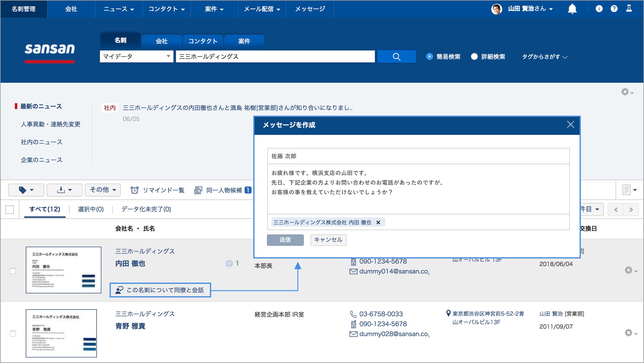Click the 同一人物候補 link with the cards icon
Viewport: 644px width, 363px height.
[223, 190]
